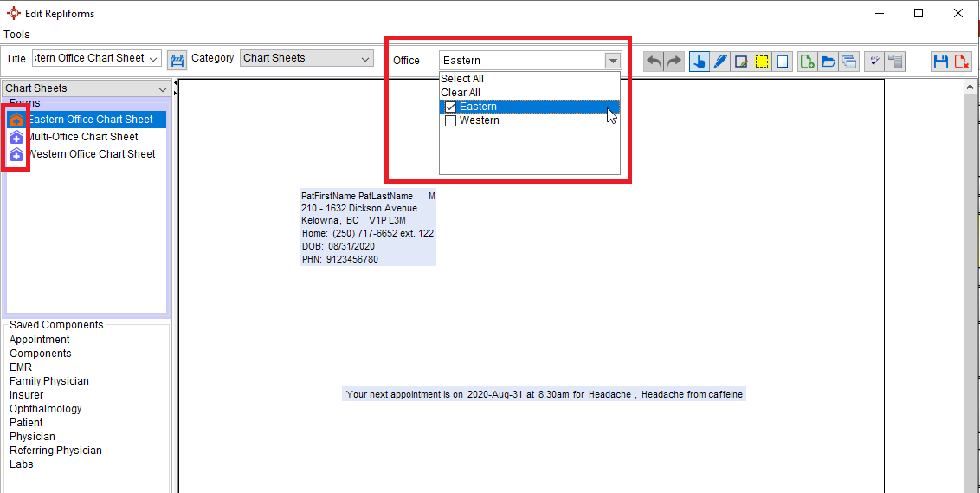Image resolution: width=980 pixels, height=493 pixels.
Task: Uncheck the Eastern office checkbox
Action: tap(450, 107)
